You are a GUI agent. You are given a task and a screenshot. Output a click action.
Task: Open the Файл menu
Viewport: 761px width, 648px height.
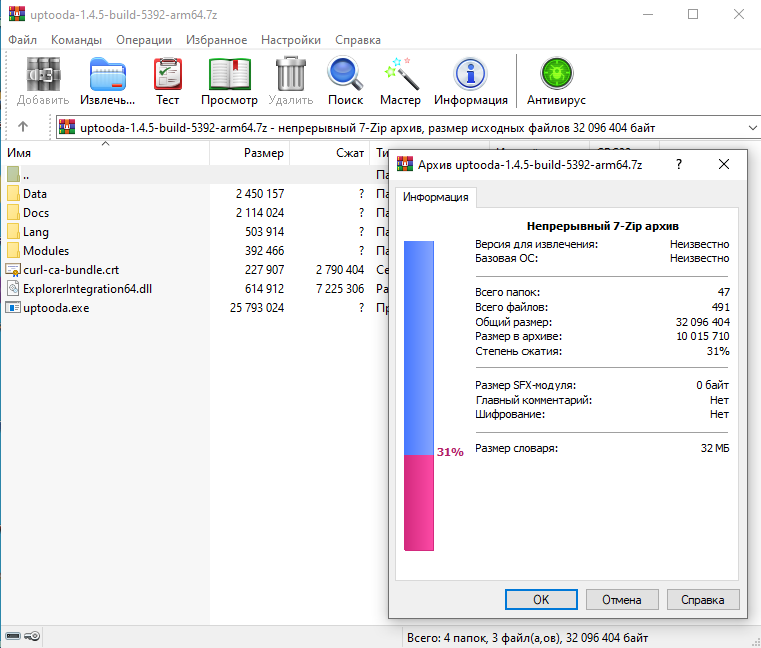(22, 40)
